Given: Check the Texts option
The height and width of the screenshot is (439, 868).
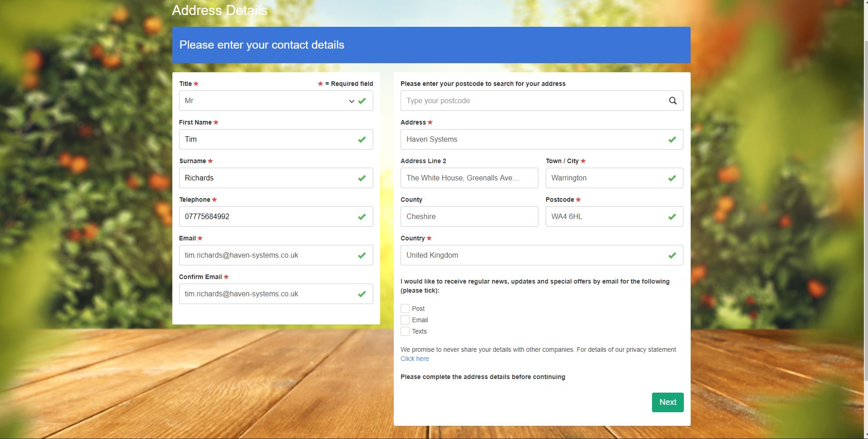Looking at the screenshot, I should click(405, 331).
